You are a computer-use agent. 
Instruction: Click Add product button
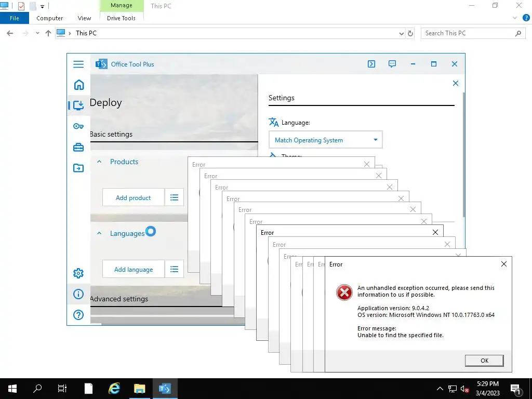[134, 197]
